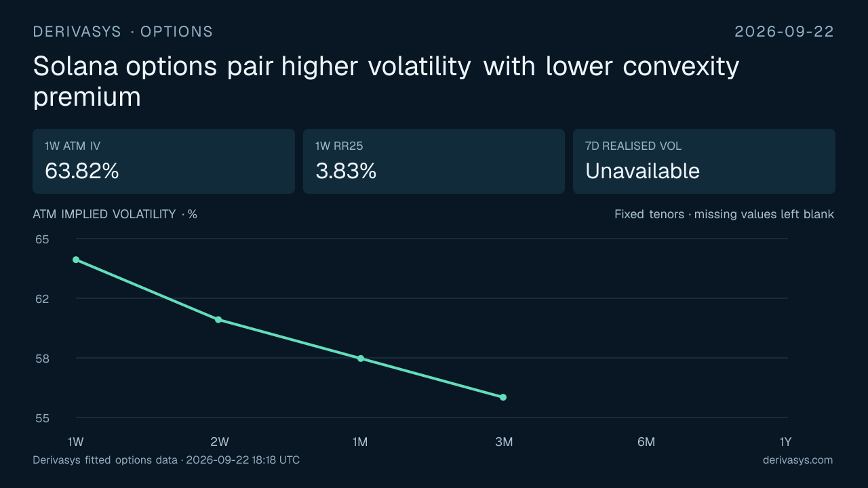This screenshot has height=488, width=868.
Task: Click the Derivasys fitted options data footer
Action: 166,460
